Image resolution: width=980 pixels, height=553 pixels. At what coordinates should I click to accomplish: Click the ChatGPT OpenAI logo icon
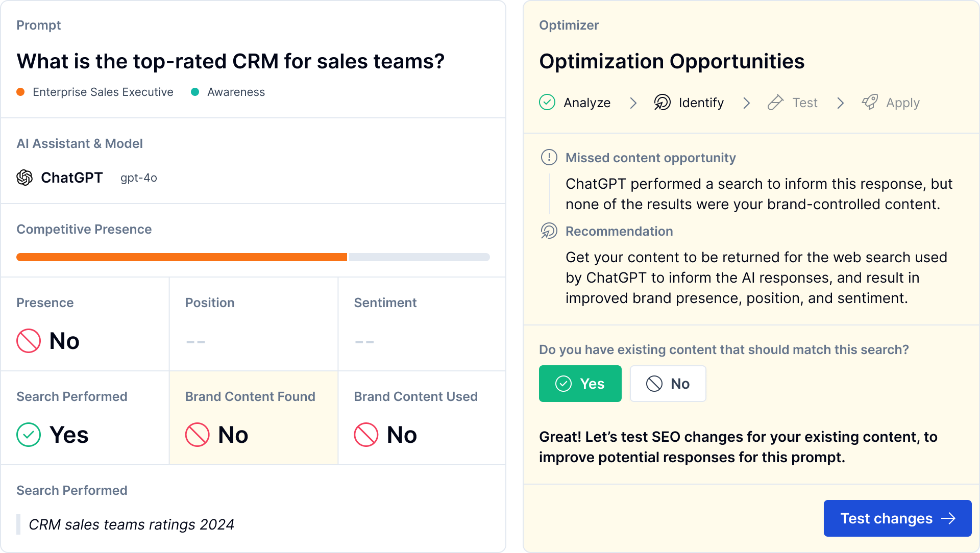tap(26, 178)
